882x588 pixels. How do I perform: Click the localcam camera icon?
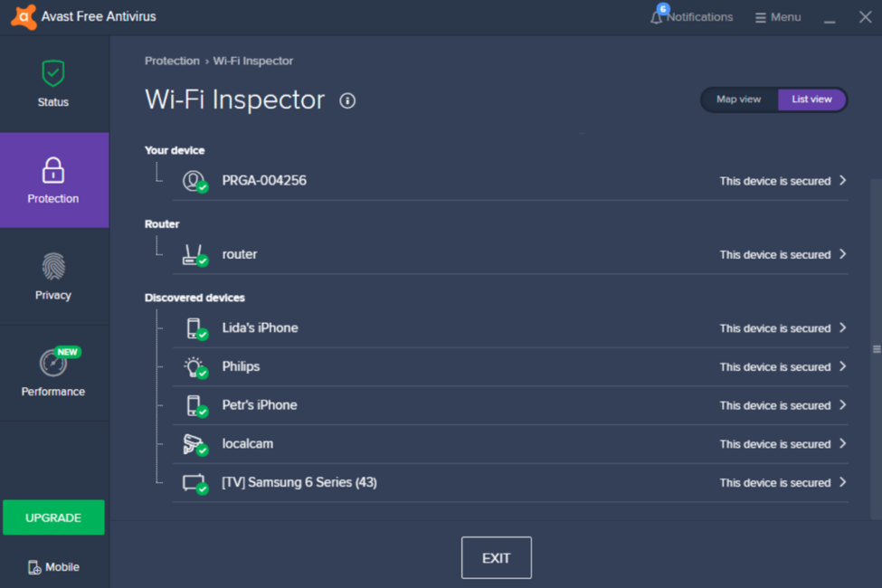(x=193, y=443)
